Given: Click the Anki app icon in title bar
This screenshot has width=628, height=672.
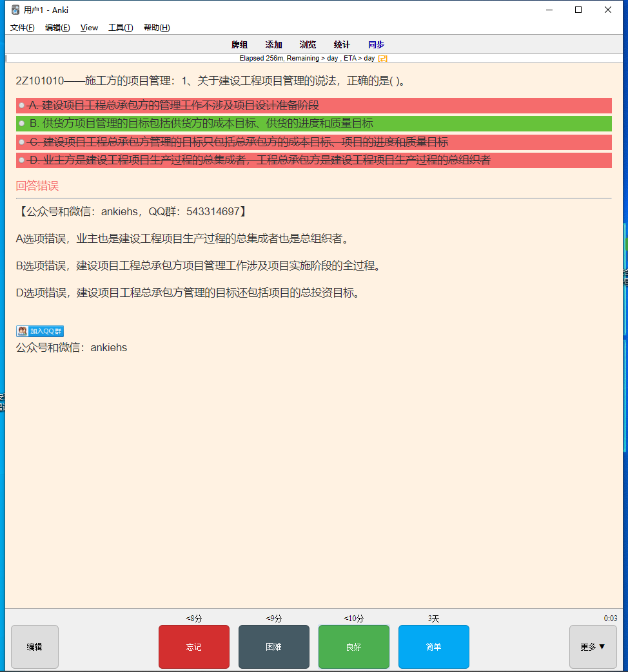Looking at the screenshot, I should coord(15,10).
